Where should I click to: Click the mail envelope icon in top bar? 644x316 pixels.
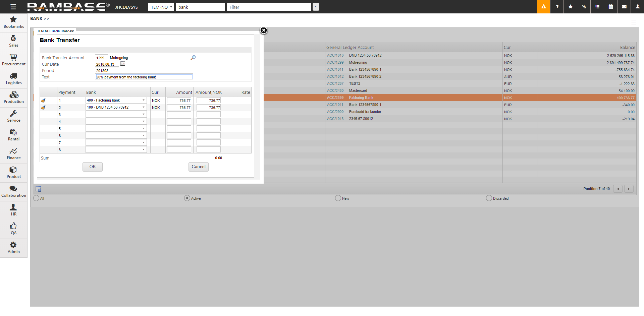[x=624, y=7]
